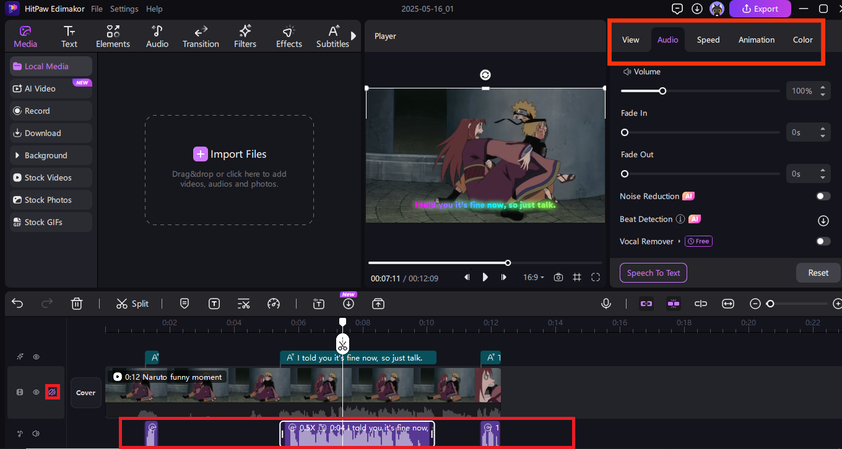This screenshot has height=449, width=842.
Task: Toggle the link clips purple icon
Action: click(x=647, y=304)
